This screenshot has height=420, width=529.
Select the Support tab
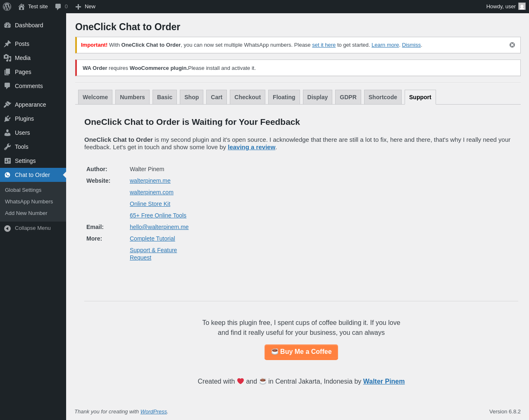pyautogui.click(x=420, y=97)
